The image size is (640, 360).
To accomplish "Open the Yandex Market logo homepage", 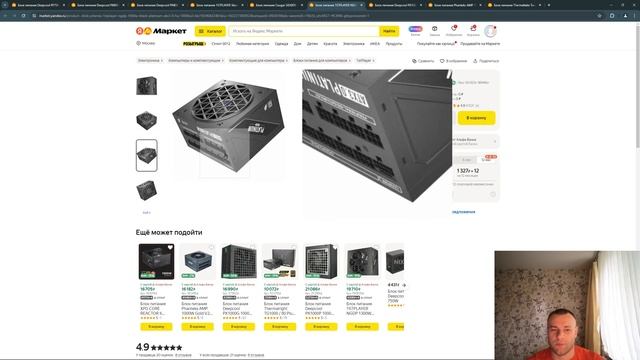I will [161, 31].
